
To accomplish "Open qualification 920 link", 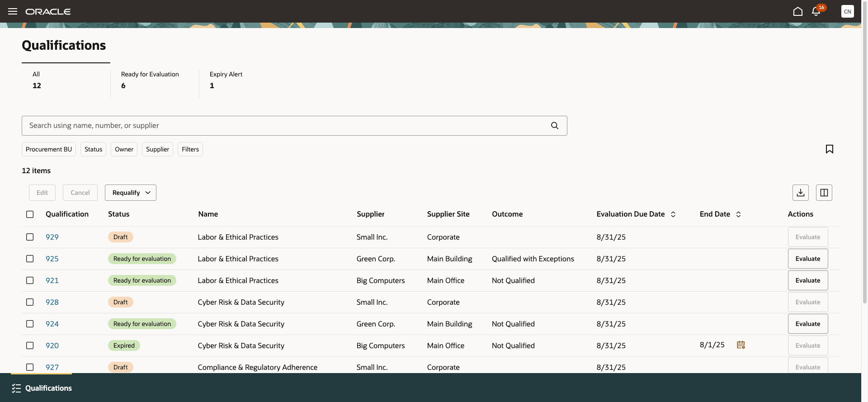I will pos(52,345).
